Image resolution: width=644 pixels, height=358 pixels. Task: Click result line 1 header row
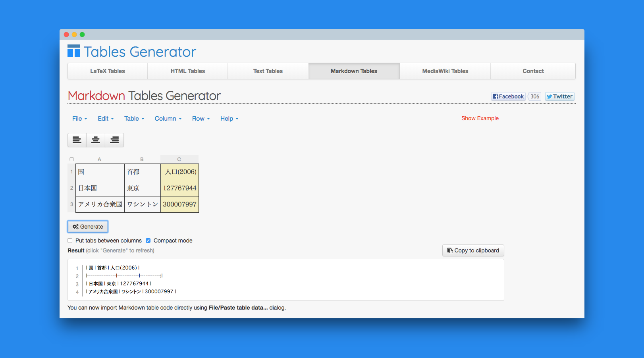click(113, 268)
